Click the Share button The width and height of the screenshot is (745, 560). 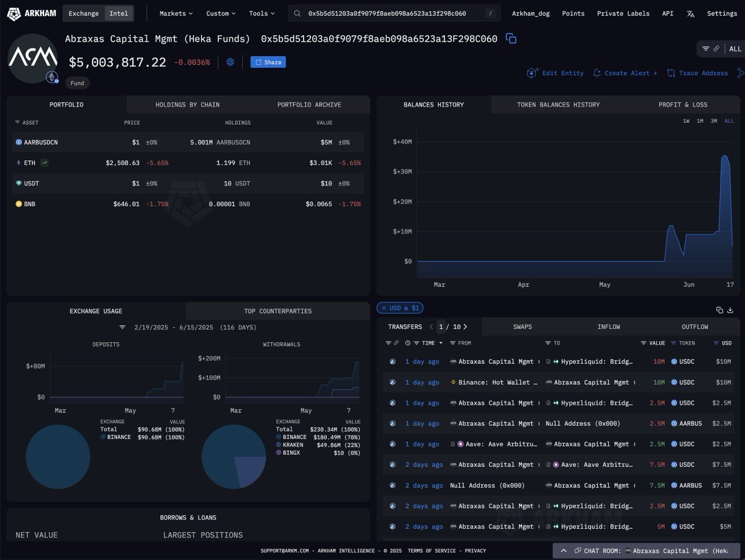pos(268,62)
